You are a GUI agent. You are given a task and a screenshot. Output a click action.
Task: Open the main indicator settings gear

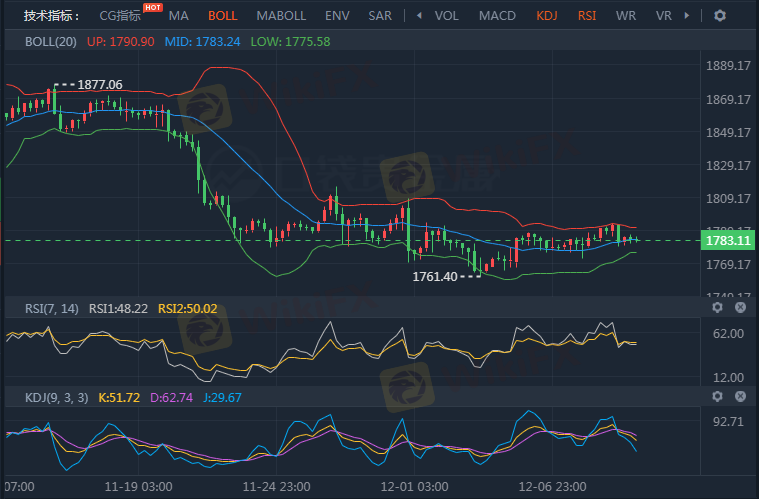pyautogui.click(x=719, y=16)
